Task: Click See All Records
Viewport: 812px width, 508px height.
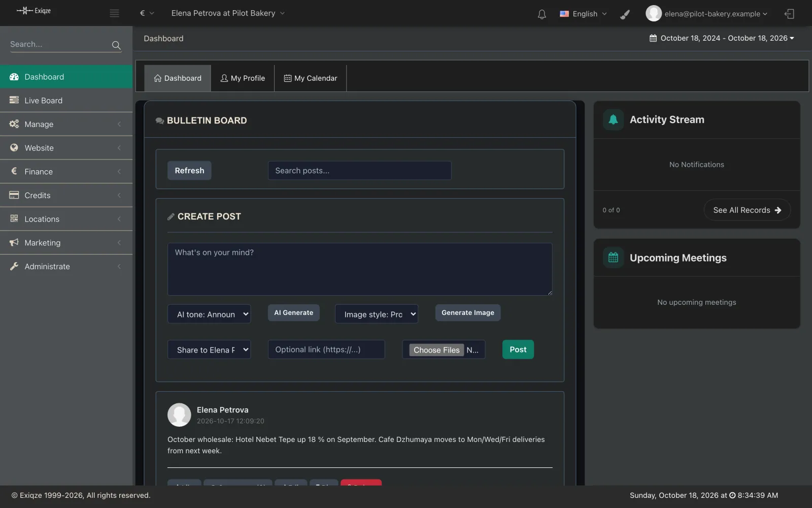Action: pyautogui.click(x=747, y=210)
